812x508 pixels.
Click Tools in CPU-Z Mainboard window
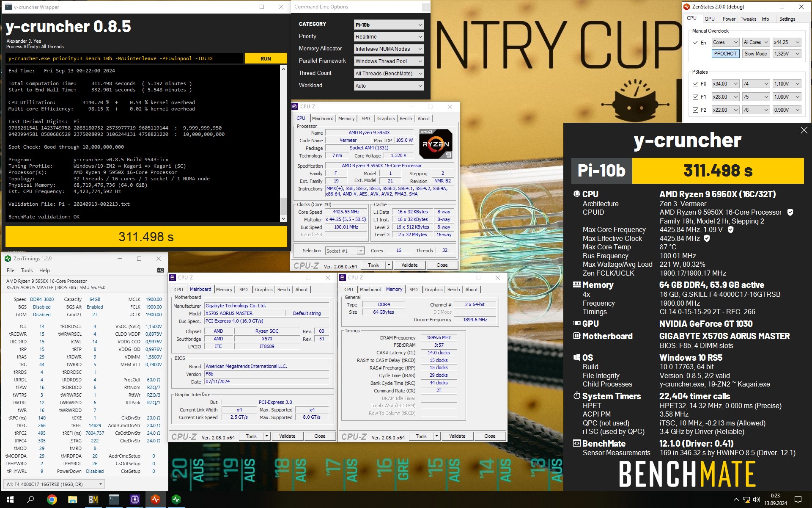pyautogui.click(x=251, y=436)
